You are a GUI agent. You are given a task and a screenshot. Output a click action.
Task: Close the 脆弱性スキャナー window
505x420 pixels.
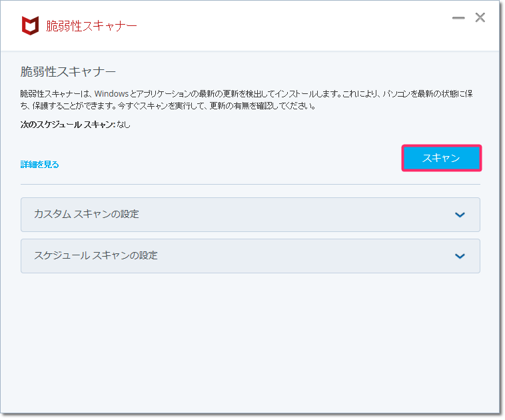(x=480, y=17)
